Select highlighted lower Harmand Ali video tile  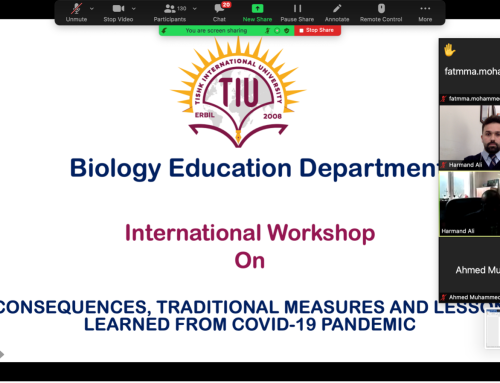coord(470,203)
